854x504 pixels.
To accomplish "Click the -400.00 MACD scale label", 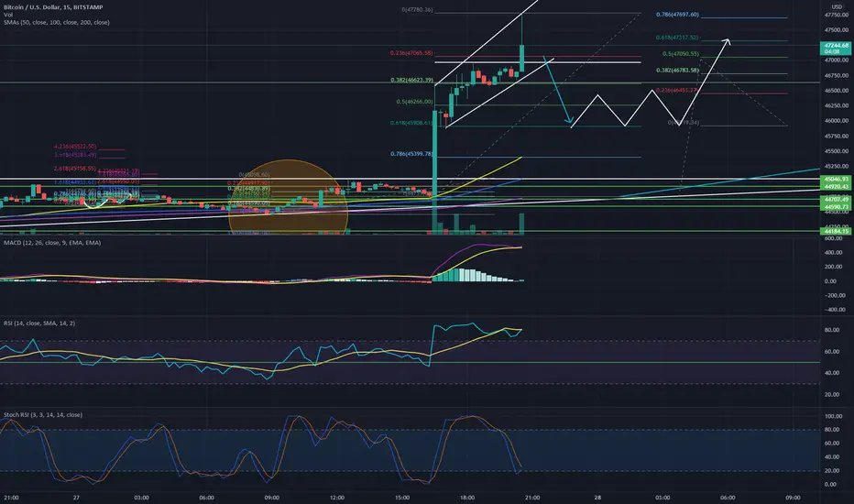I will click(x=833, y=310).
